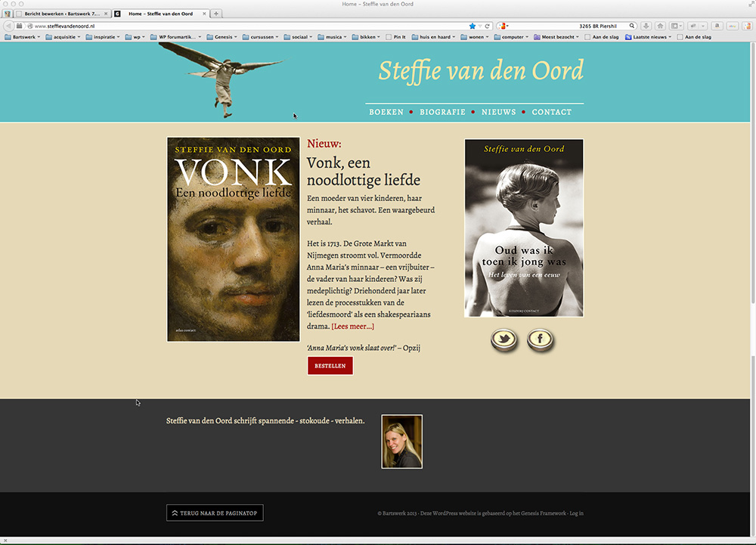
Task: Click the red BESTELLEN button
Action: [330, 366]
